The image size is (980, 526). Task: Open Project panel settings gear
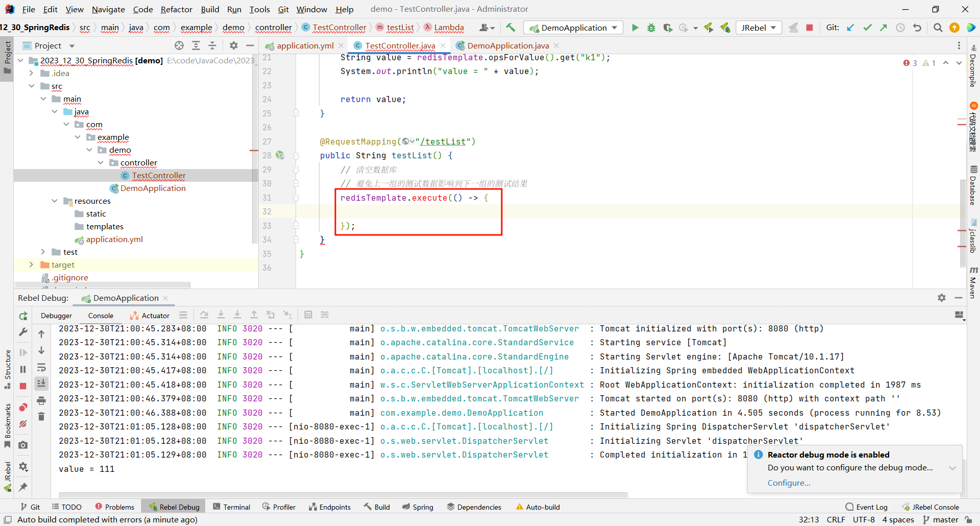(x=234, y=45)
